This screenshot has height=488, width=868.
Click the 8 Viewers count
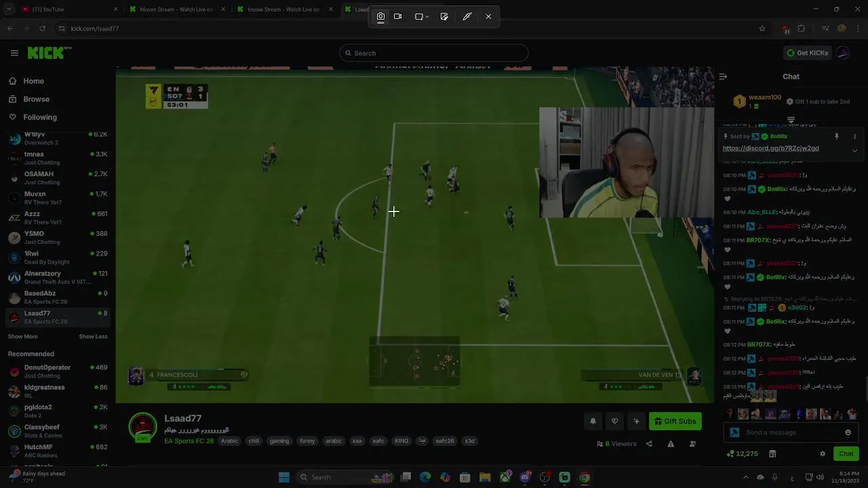tap(616, 444)
